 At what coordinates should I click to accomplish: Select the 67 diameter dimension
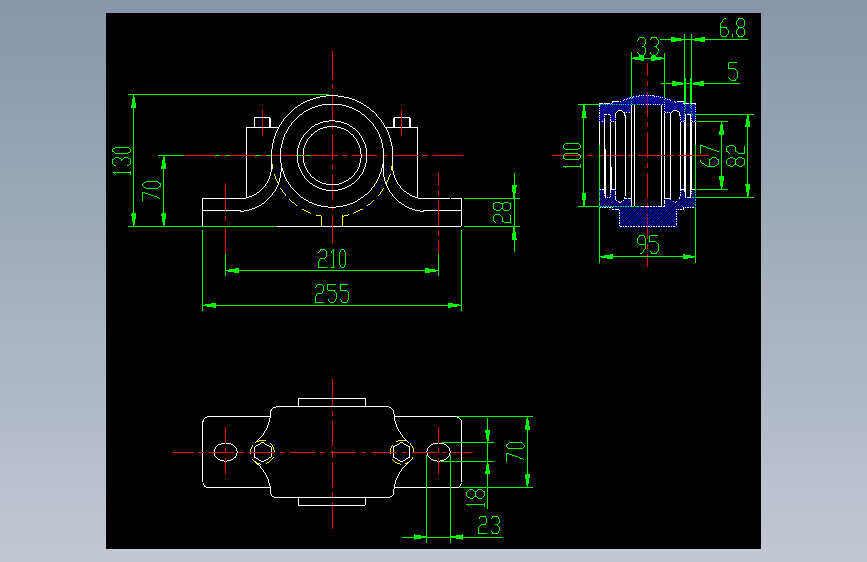coord(709,155)
